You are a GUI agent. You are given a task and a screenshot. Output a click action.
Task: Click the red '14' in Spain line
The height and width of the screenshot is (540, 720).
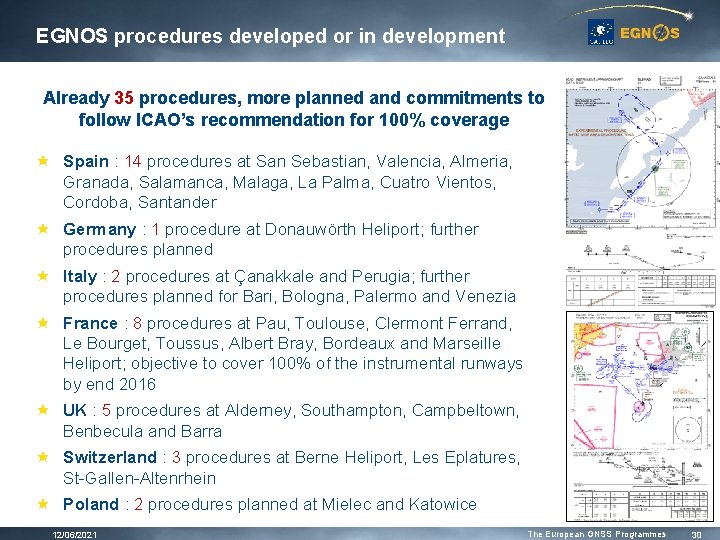click(x=133, y=161)
